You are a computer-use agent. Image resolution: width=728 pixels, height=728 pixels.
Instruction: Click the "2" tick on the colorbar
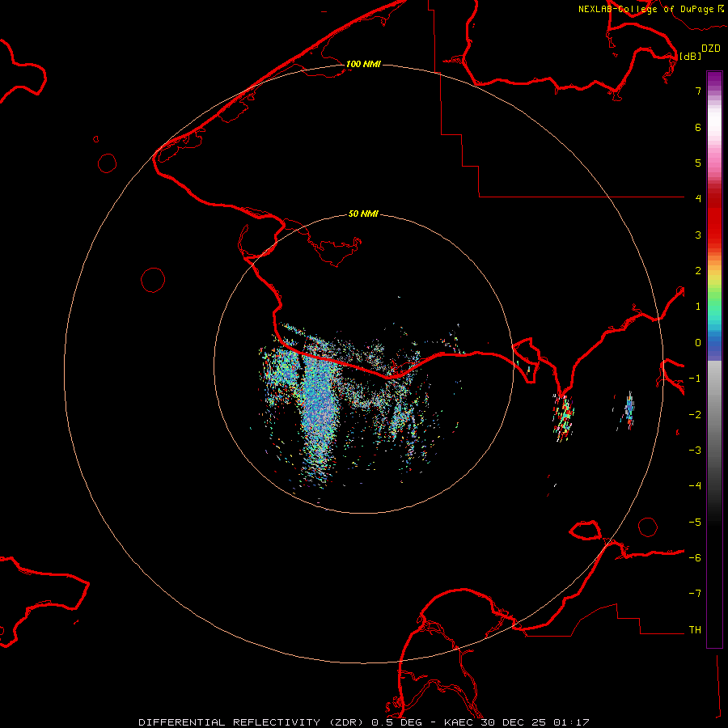tap(698, 271)
